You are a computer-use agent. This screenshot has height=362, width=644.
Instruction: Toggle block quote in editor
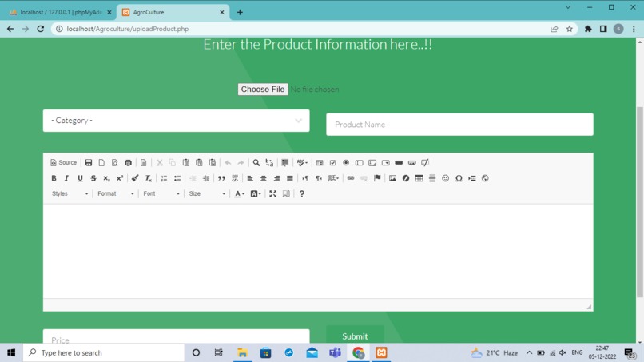(221, 178)
